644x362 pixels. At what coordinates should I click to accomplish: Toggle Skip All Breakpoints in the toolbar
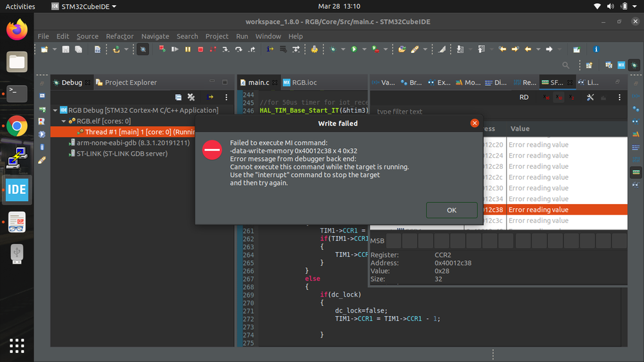(x=143, y=50)
